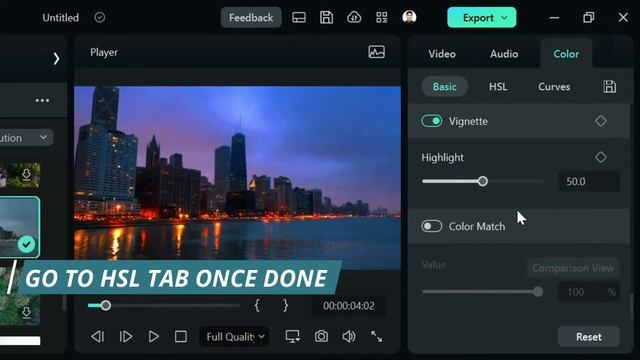Select the Color tab
This screenshot has width=640, height=360.
click(x=566, y=54)
